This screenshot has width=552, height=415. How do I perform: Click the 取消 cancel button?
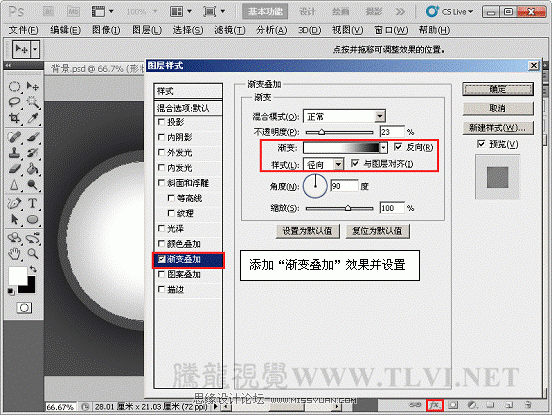click(x=498, y=108)
